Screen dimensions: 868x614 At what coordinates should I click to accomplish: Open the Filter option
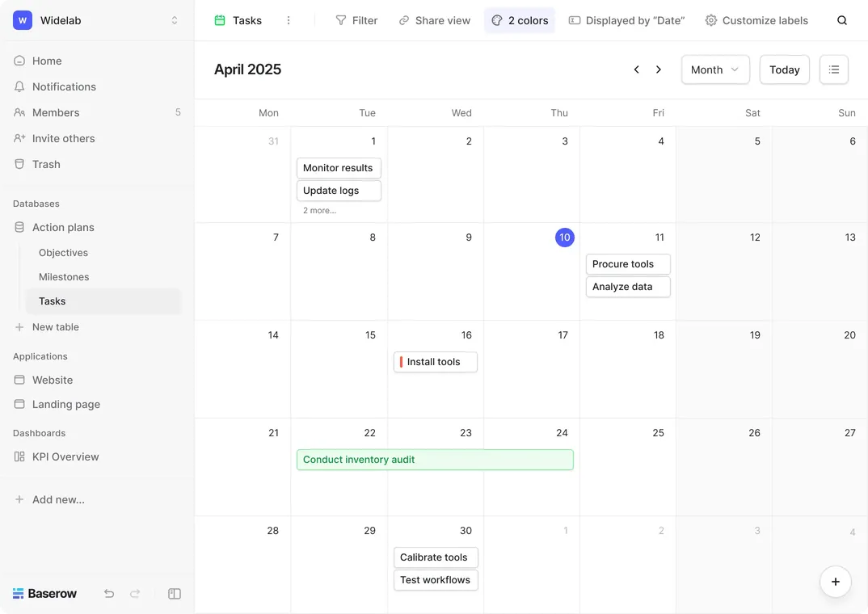click(356, 20)
